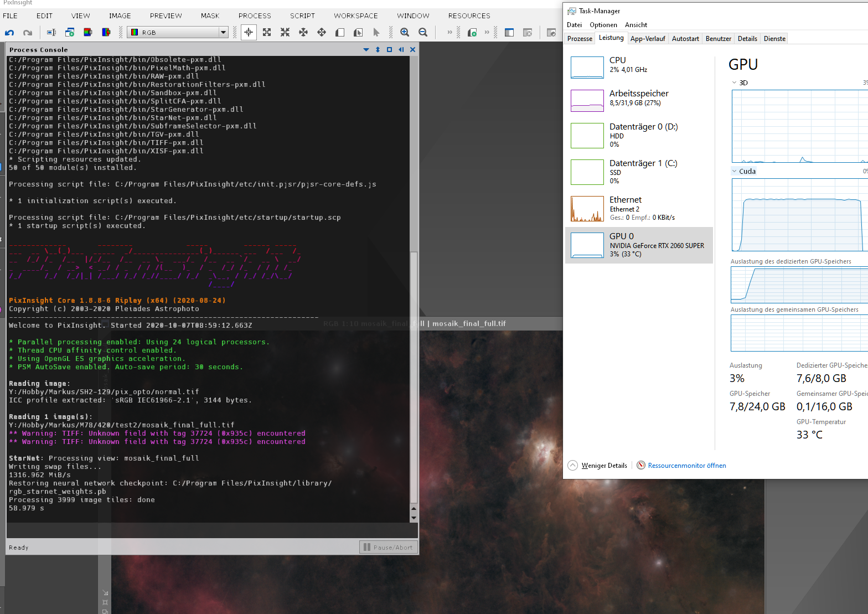The width and height of the screenshot is (868, 614).
Task: Click Weniger Details to collapse Task-Manager
Action: (598, 466)
